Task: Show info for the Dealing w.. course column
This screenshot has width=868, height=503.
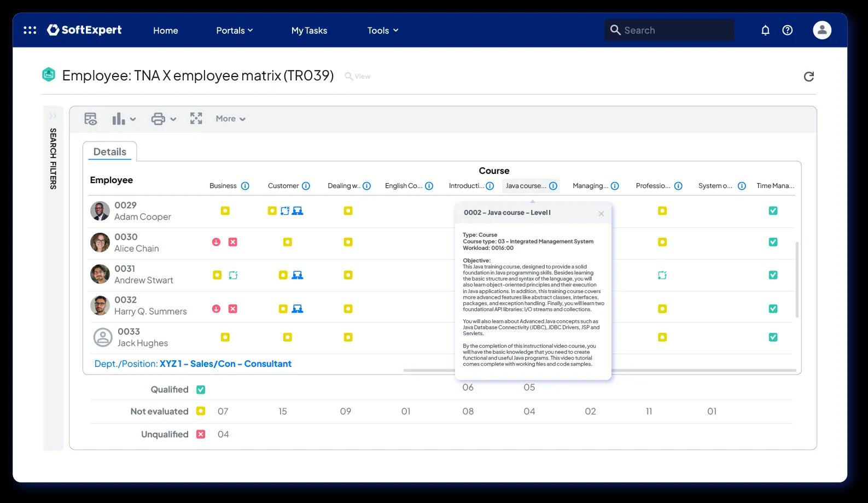Action: pyautogui.click(x=366, y=186)
